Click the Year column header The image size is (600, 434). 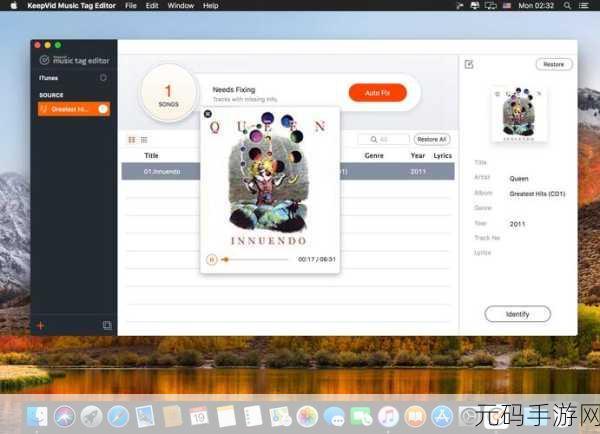pos(418,156)
